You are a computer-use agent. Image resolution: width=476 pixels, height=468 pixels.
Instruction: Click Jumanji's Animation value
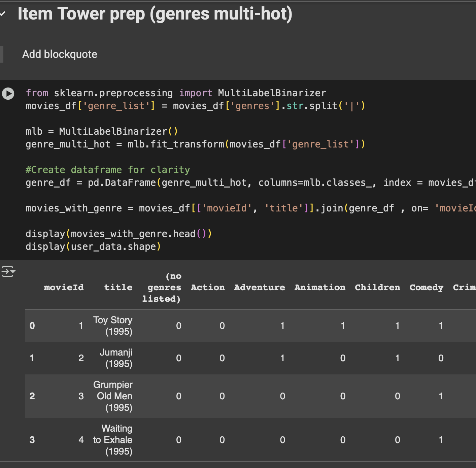coord(343,358)
